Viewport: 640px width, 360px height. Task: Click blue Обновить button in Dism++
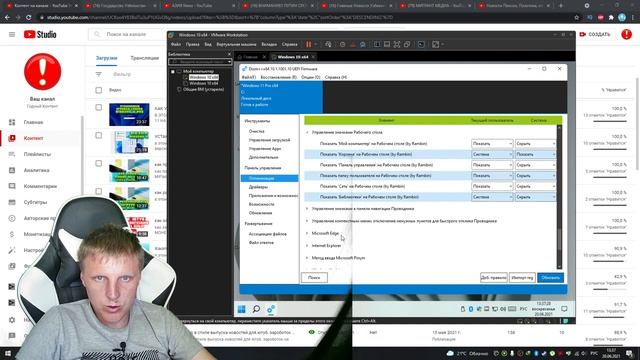550,278
